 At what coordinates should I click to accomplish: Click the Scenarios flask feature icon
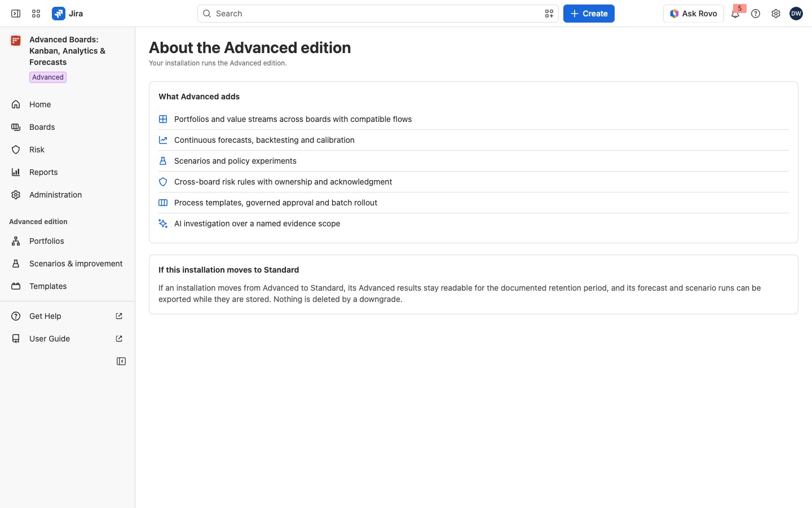[x=163, y=161]
